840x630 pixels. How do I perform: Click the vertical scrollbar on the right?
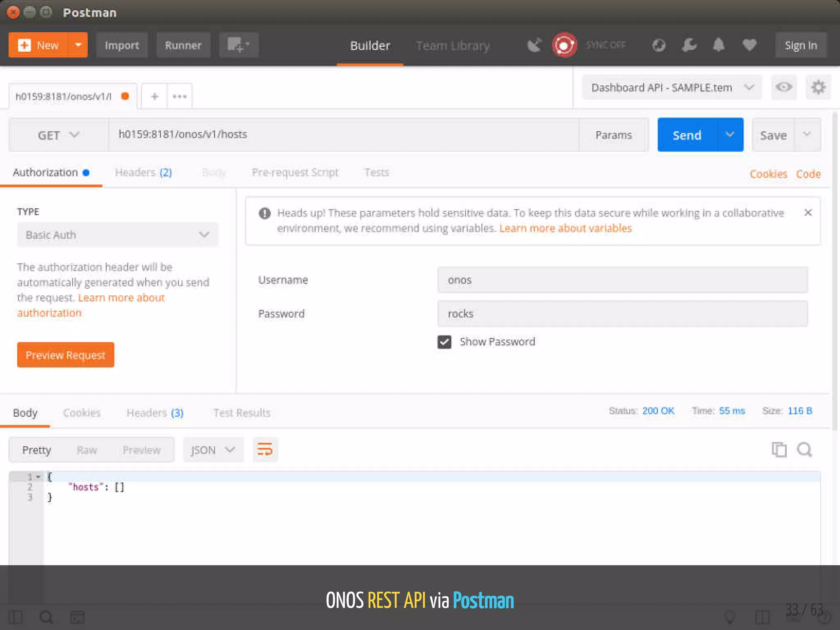click(835, 271)
